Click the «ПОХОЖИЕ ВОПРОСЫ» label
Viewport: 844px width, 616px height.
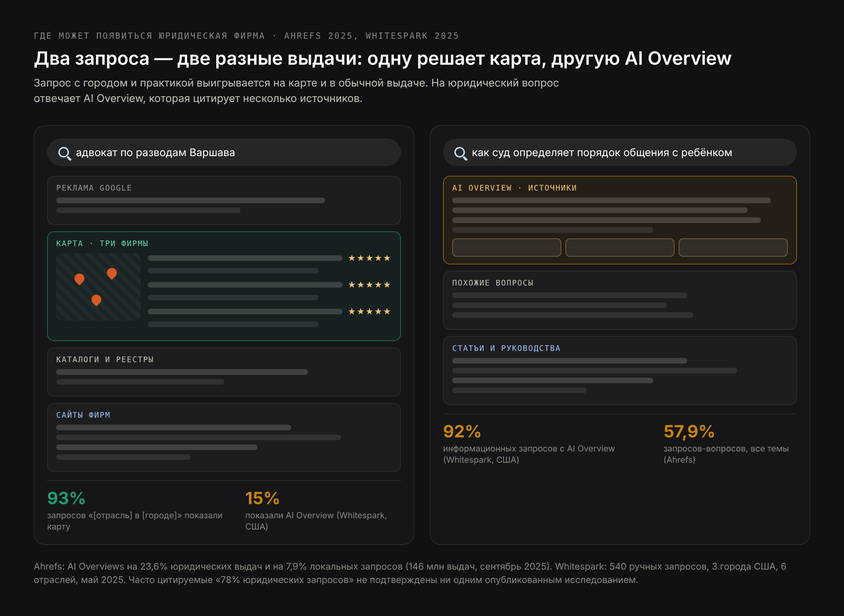(493, 283)
